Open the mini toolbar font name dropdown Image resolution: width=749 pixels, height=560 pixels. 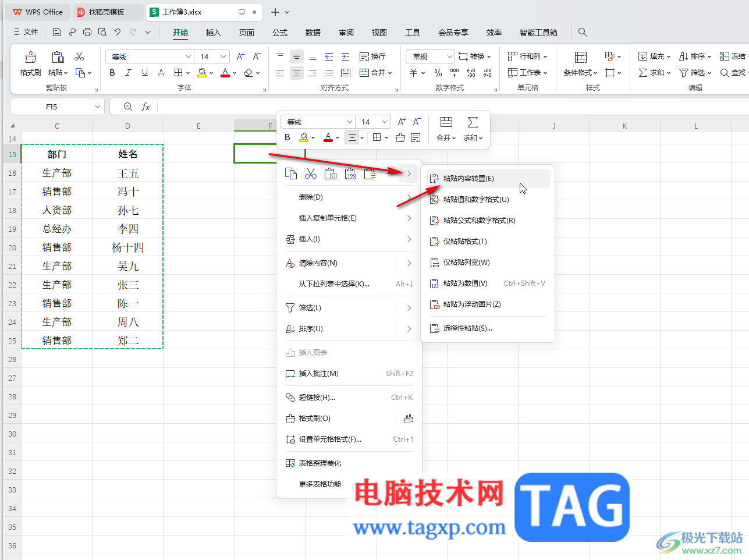(349, 122)
